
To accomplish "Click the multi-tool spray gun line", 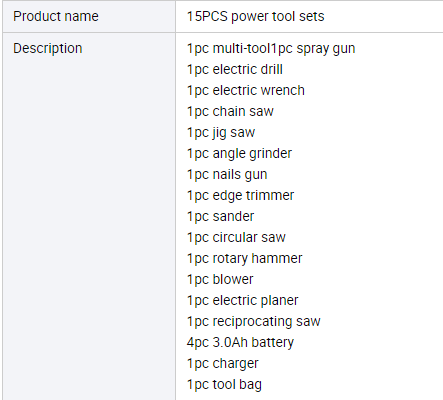I will pyautogui.click(x=271, y=49).
